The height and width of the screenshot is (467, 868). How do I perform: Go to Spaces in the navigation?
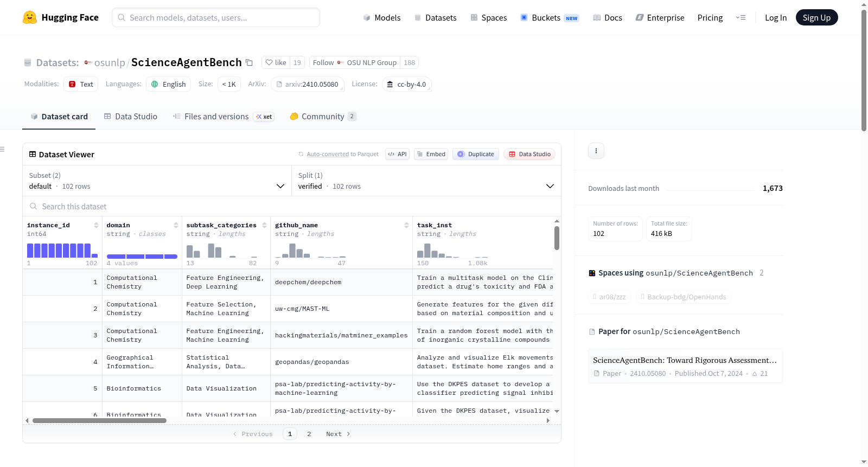[489, 18]
